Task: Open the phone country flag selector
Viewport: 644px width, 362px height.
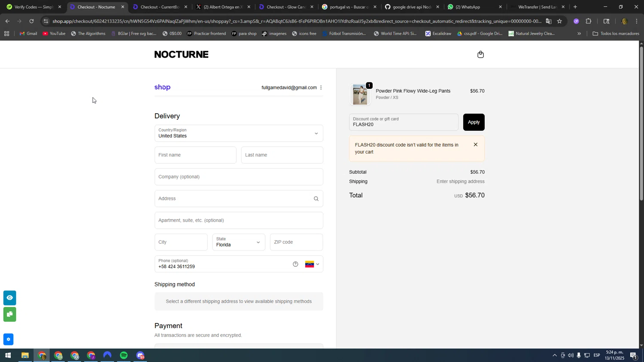Action: pos(312,264)
